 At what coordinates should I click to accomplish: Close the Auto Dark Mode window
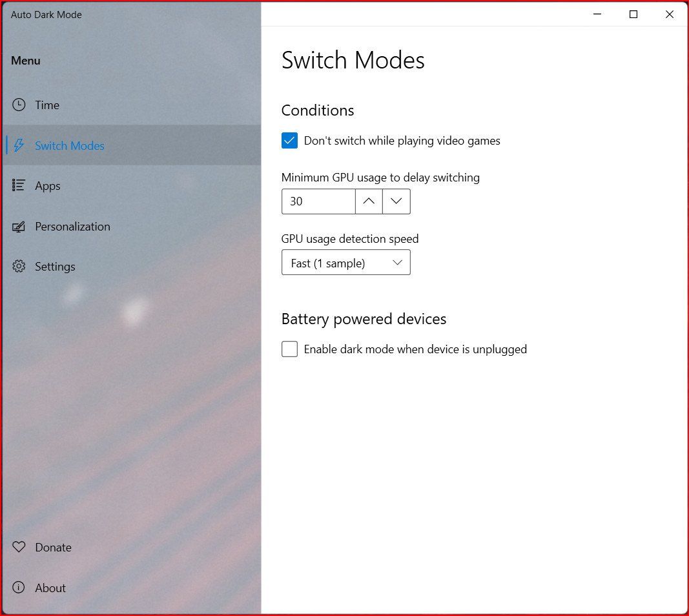pyautogui.click(x=669, y=14)
